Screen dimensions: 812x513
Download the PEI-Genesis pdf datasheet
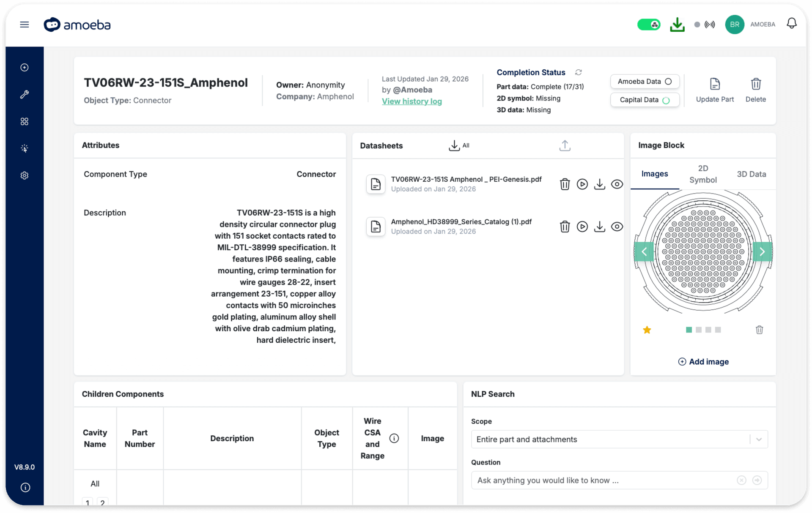point(599,184)
